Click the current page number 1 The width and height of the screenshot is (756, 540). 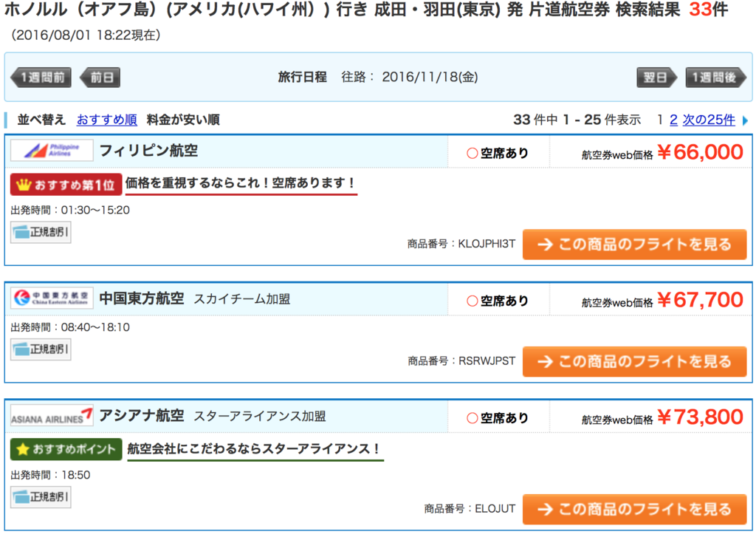pos(660,120)
